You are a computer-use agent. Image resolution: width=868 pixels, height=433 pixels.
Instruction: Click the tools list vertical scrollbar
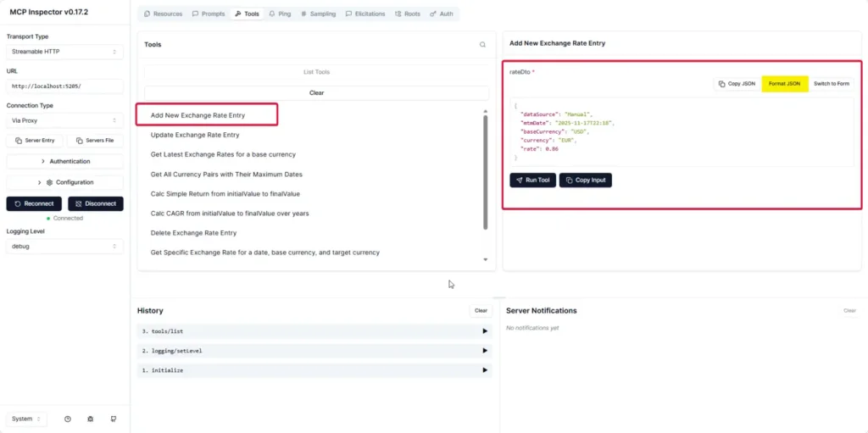[486, 169]
